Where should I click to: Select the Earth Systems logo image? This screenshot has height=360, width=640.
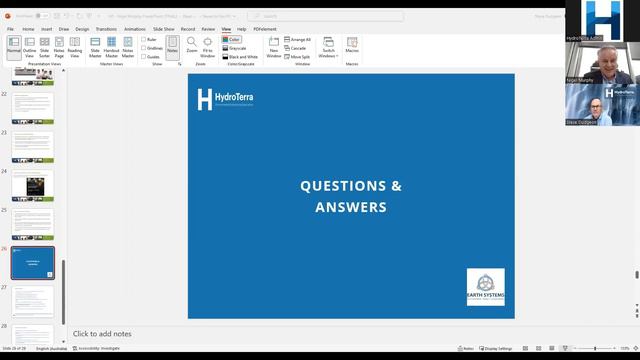click(x=486, y=287)
